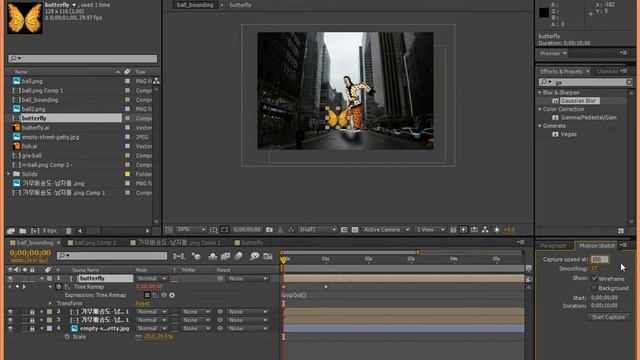
Task: Open resolution (Half) dropdown in viewer
Action: tap(318, 230)
